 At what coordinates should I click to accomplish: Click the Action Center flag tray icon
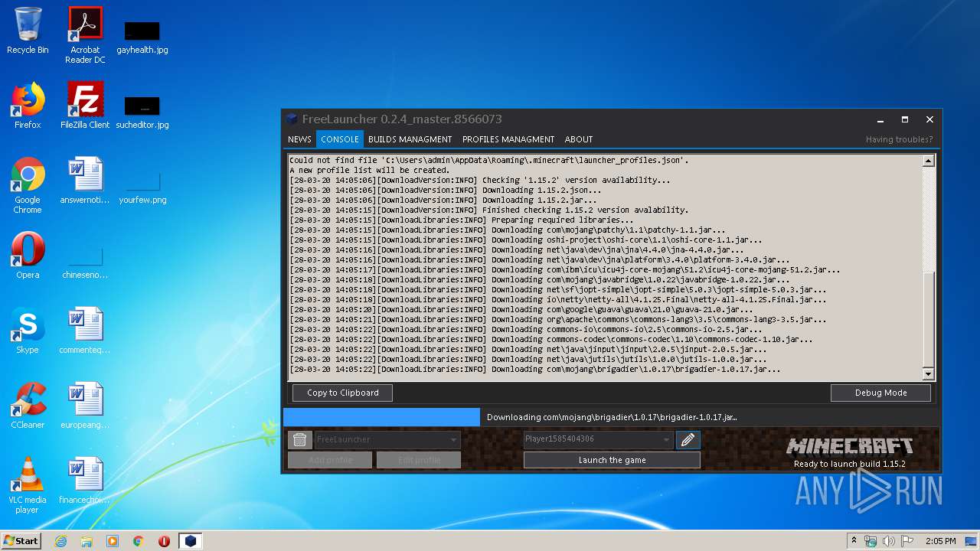click(906, 541)
